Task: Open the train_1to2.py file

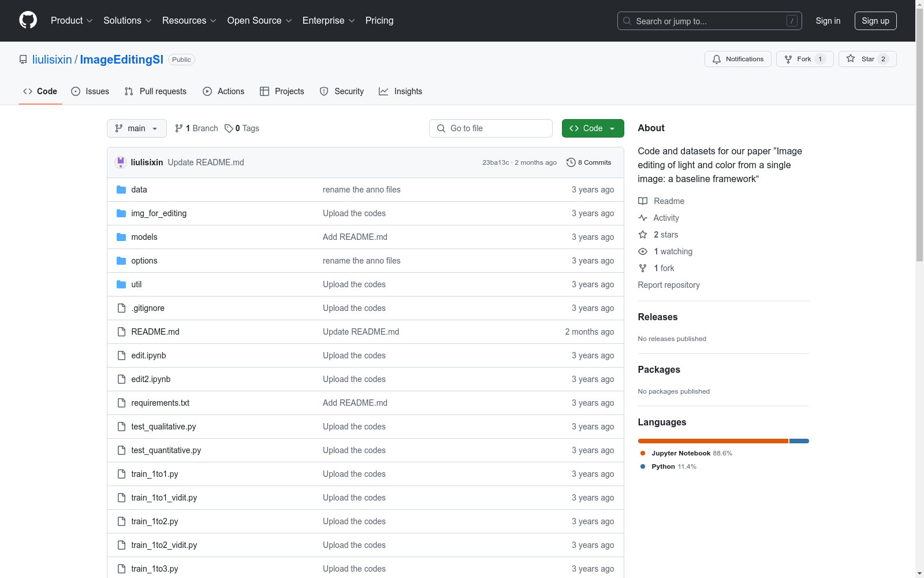Action: pyautogui.click(x=154, y=521)
